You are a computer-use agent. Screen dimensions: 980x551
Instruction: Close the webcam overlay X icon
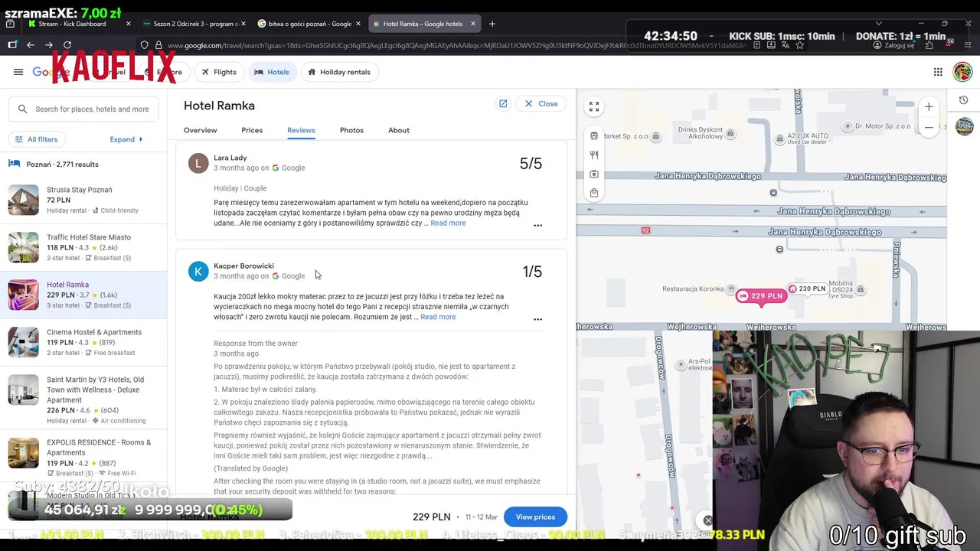[707, 520]
